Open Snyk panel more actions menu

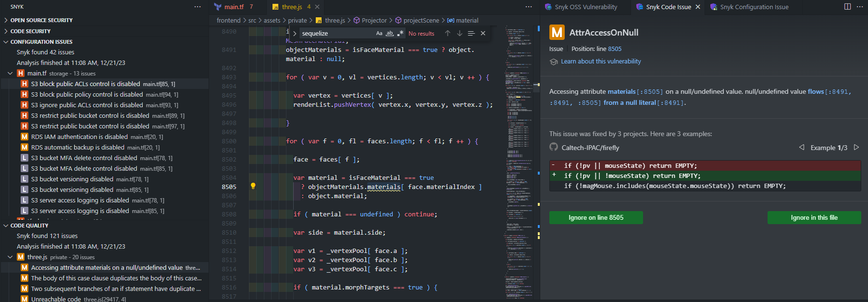coord(198,7)
